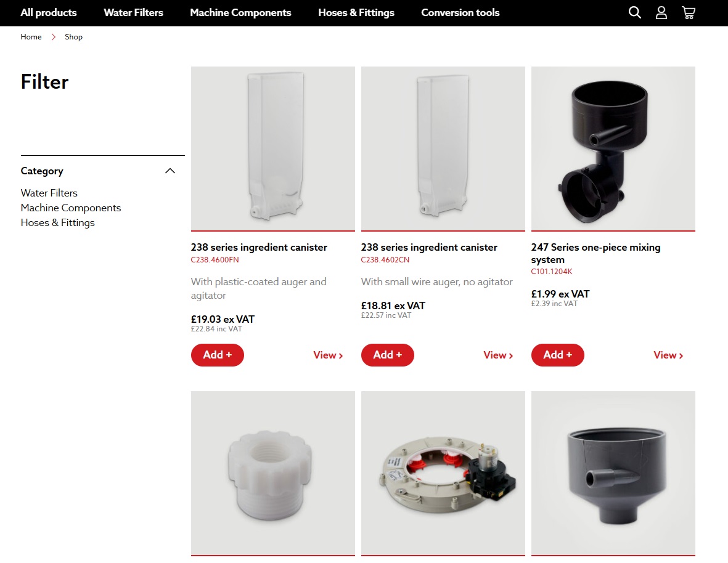
Task: Open Machine Components in top navigation
Action: coord(240,12)
